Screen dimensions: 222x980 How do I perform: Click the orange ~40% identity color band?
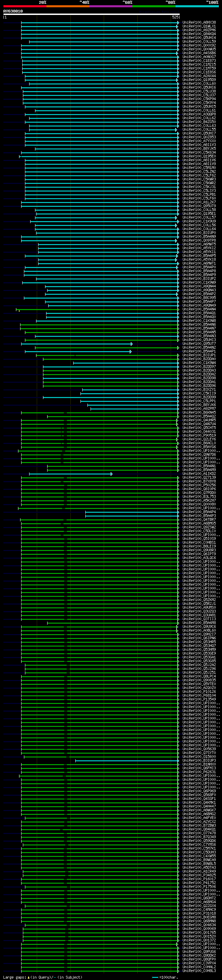(x=68, y=6)
